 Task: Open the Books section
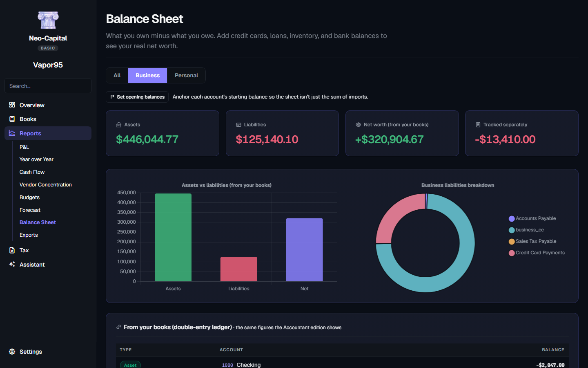tap(48, 119)
